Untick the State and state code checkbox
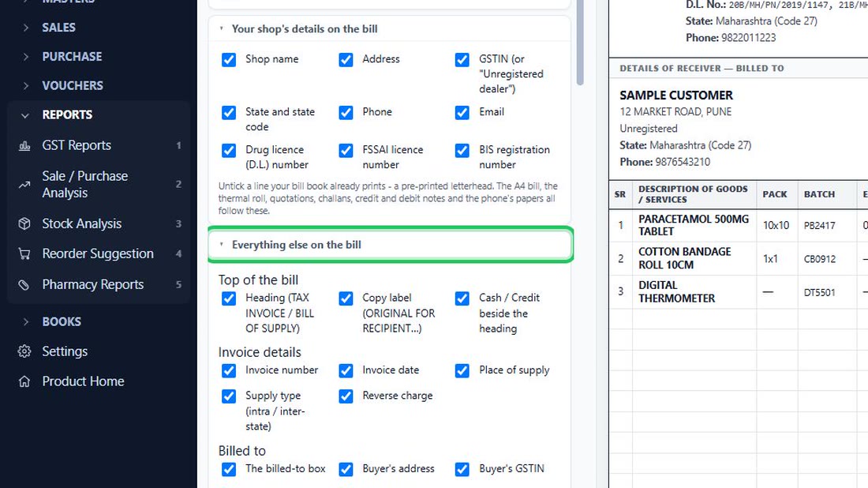This screenshot has width=868, height=488. (229, 113)
